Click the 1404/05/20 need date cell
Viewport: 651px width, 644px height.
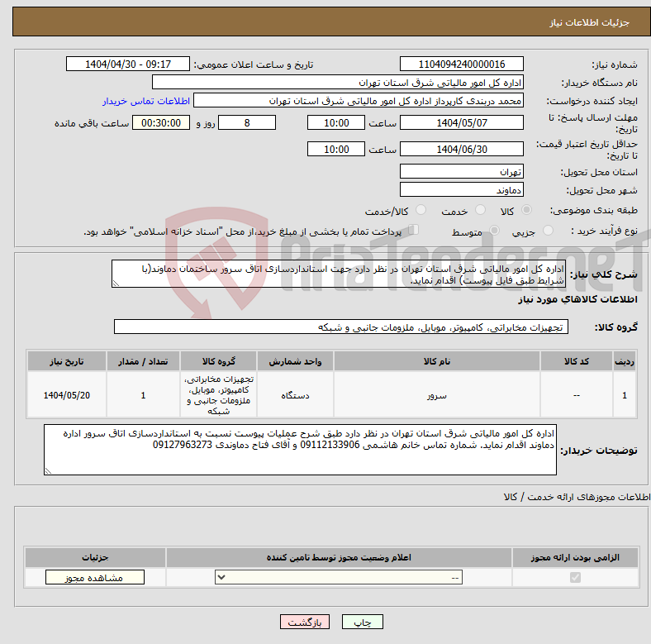[x=66, y=395]
